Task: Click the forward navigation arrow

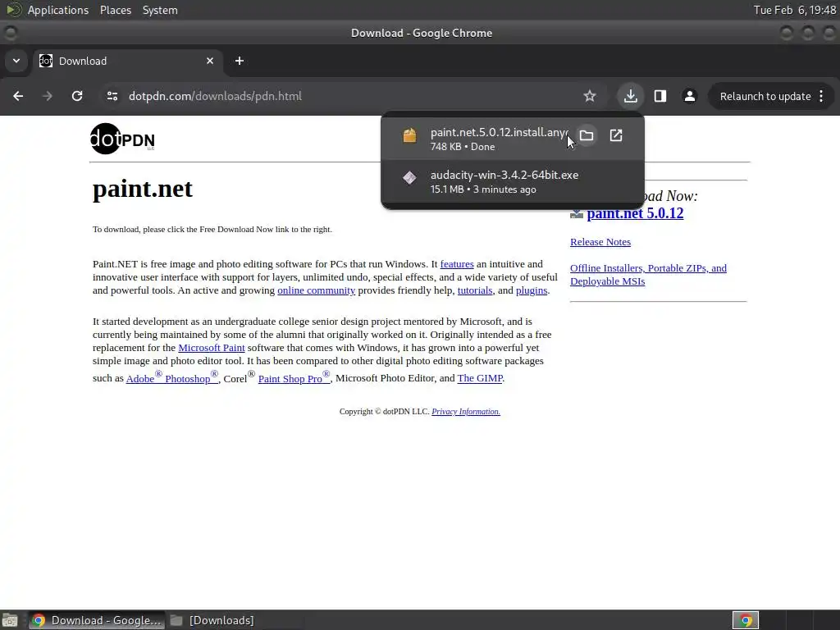Action: coord(48,96)
